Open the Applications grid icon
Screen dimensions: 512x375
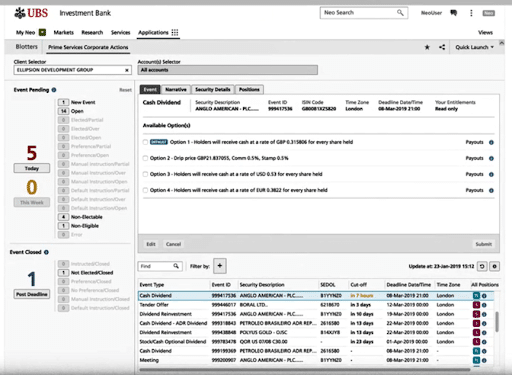click(175, 32)
